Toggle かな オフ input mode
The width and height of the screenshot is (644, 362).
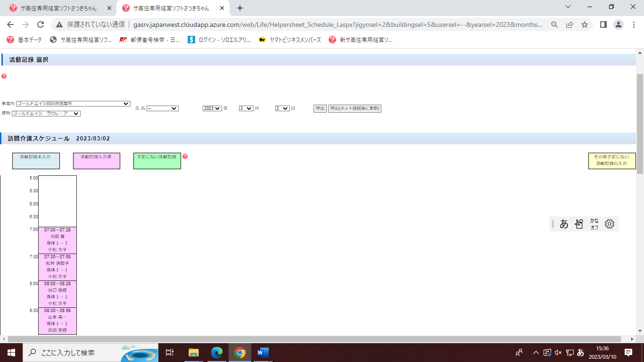(594, 224)
